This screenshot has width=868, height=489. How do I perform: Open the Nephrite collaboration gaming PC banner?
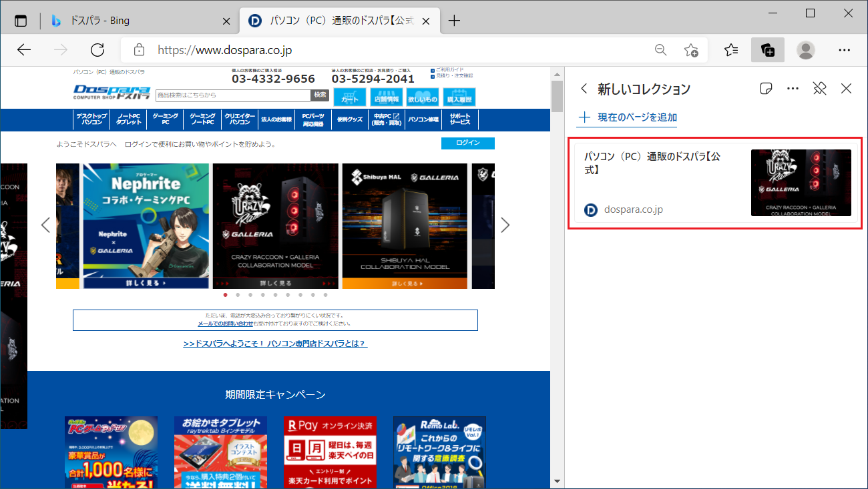click(145, 226)
